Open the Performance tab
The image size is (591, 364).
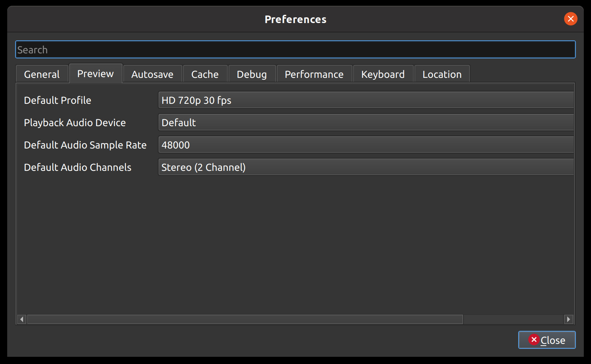[314, 74]
